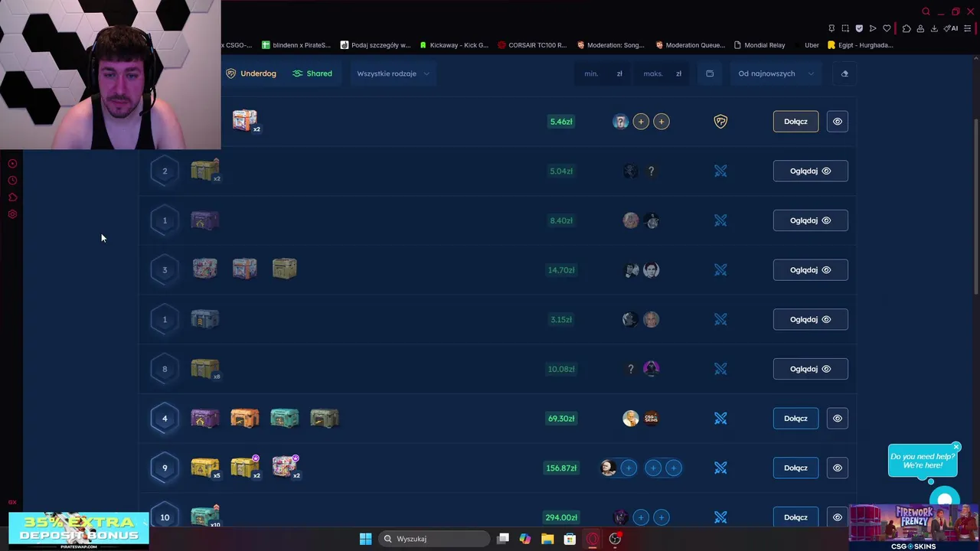Viewport: 980px width, 551px height.
Task: Toggle the Underdog battle filter
Action: pos(251,73)
